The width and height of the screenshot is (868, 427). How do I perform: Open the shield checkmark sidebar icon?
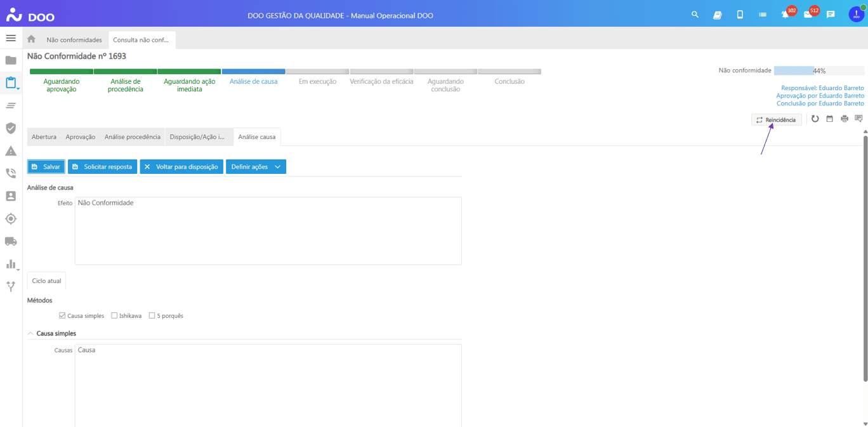coord(11,128)
